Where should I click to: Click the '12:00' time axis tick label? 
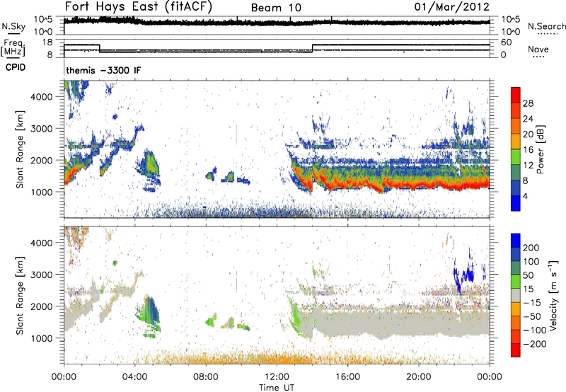click(277, 377)
